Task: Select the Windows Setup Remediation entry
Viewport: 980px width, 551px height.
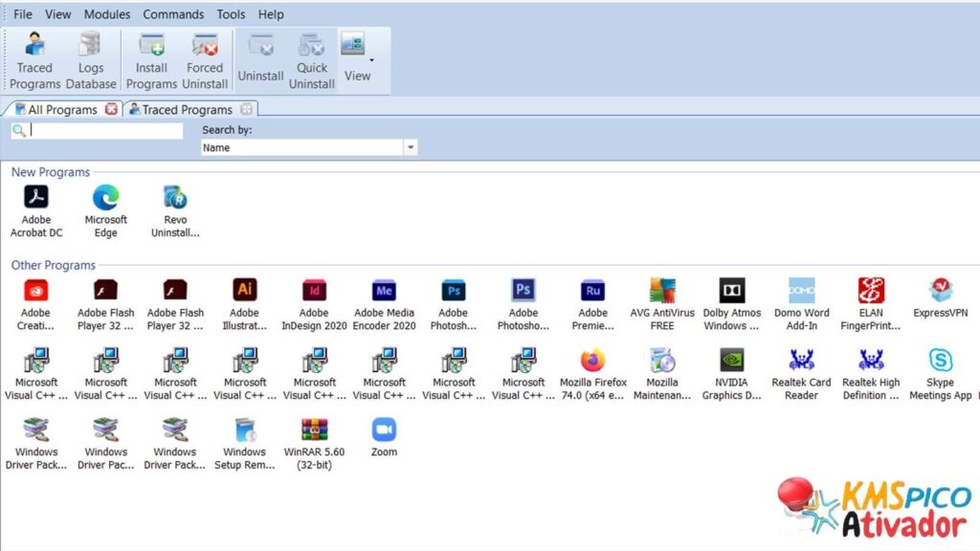Action: (x=244, y=444)
